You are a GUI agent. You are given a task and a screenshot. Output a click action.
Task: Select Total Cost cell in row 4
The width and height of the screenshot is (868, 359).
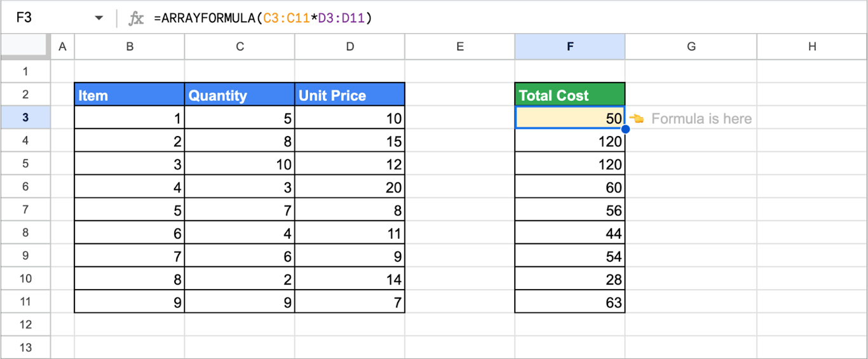pyautogui.click(x=570, y=140)
